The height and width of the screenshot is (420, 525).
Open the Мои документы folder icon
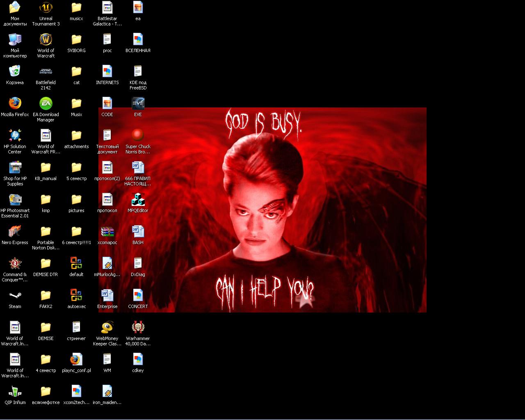pyautogui.click(x=15, y=7)
